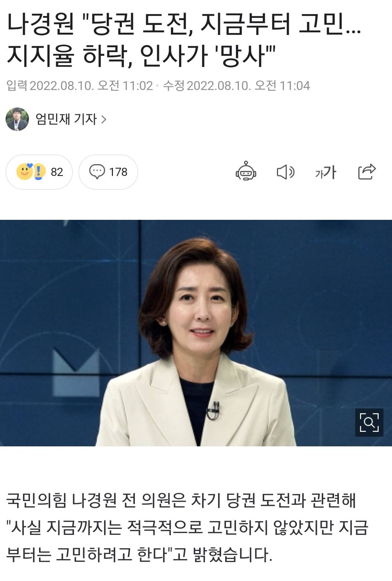This screenshot has height=581, width=392.
Task: Click the smiley heart reaction emoji
Action: [25, 171]
